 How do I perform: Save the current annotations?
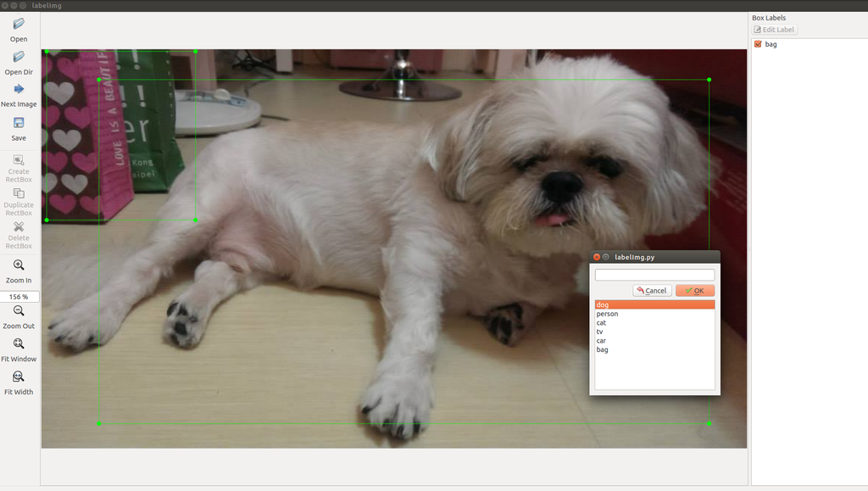[x=19, y=123]
